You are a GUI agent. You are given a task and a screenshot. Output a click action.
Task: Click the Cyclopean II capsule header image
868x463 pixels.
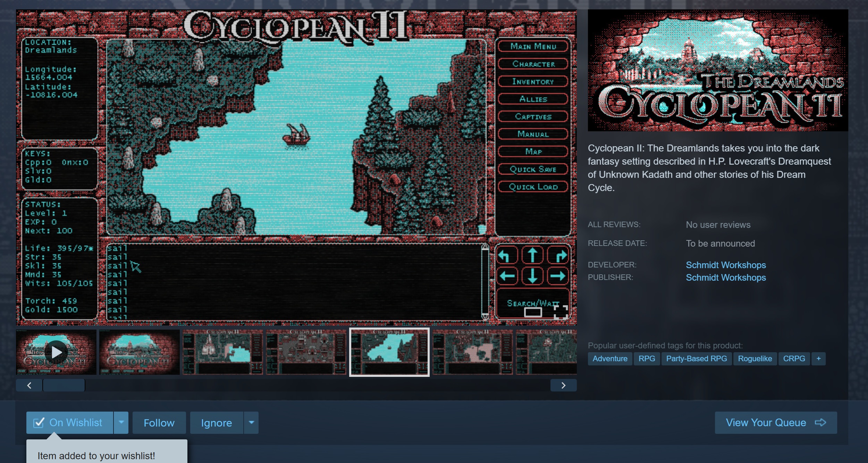[717, 71]
